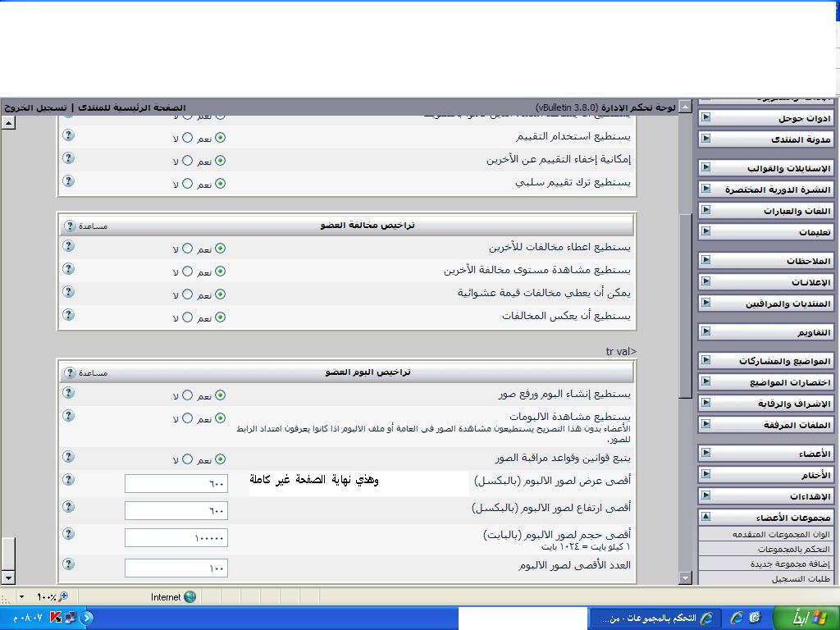This screenshot has width=840, height=630.
Task: Expand the 'الإستايلات والقوالب' sidebar section
Action: pyautogui.click(x=705, y=167)
